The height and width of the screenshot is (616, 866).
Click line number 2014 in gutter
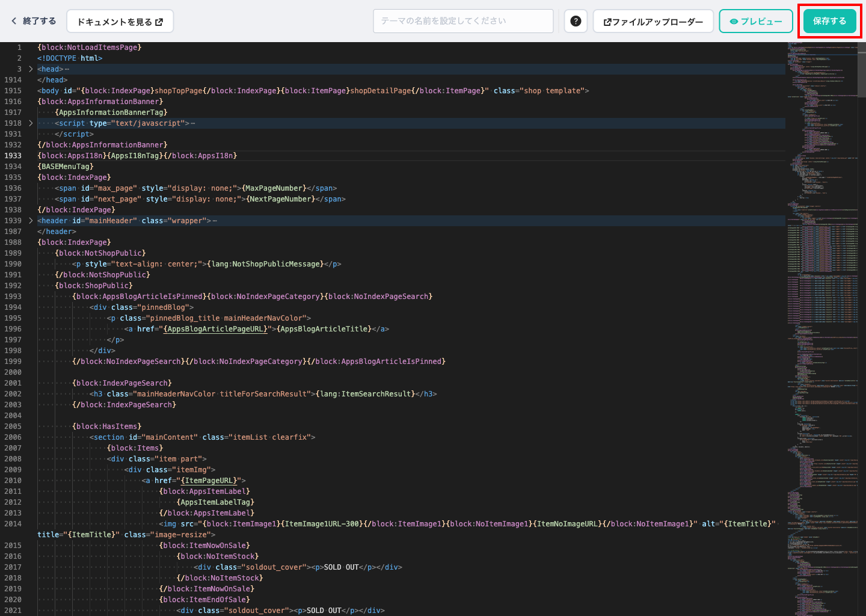pyautogui.click(x=13, y=524)
